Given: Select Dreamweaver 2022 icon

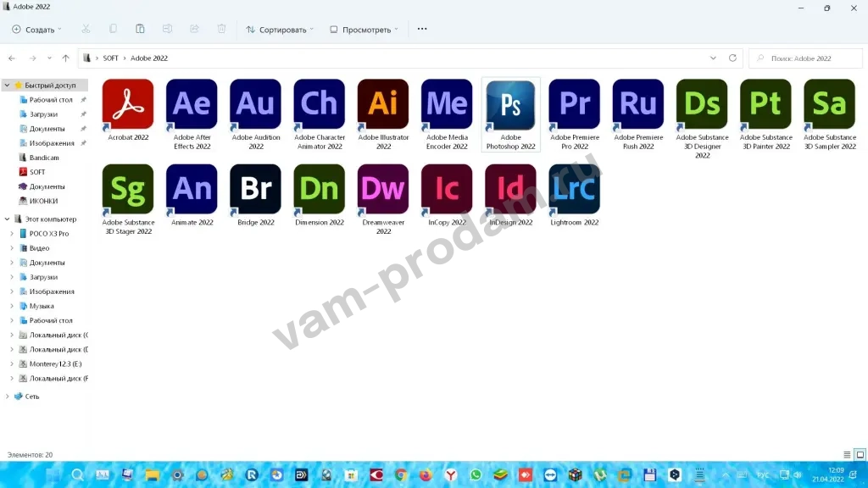Looking at the screenshot, I should [x=383, y=189].
